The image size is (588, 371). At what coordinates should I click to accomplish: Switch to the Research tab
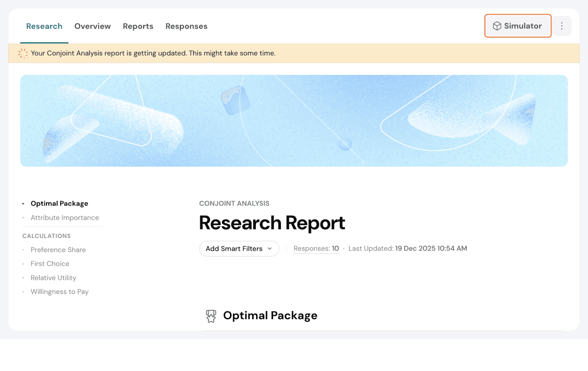click(x=44, y=26)
